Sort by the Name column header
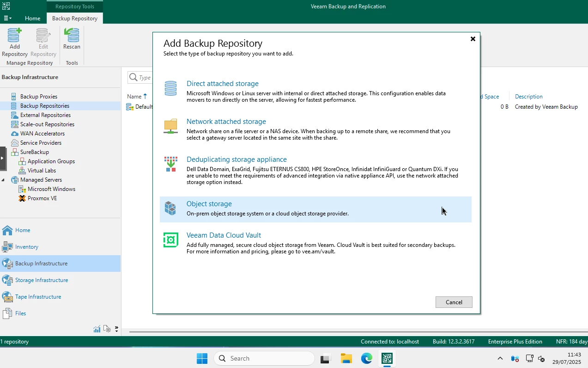This screenshot has height=368, width=588. (134, 97)
